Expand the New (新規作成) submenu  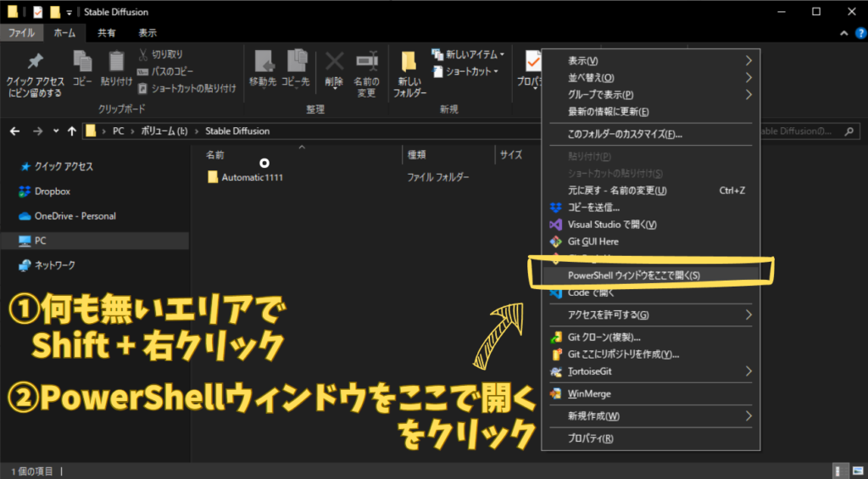point(650,416)
